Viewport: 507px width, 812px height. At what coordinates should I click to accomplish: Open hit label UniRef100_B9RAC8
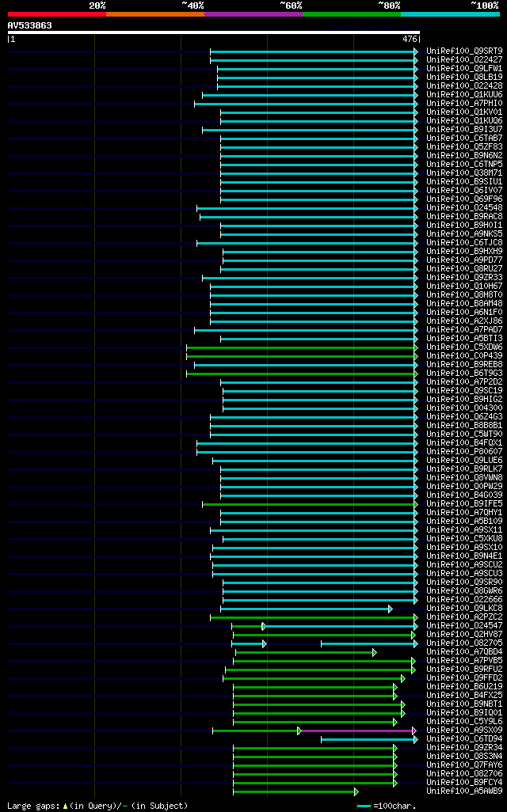pyautogui.click(x=464, y=217)
